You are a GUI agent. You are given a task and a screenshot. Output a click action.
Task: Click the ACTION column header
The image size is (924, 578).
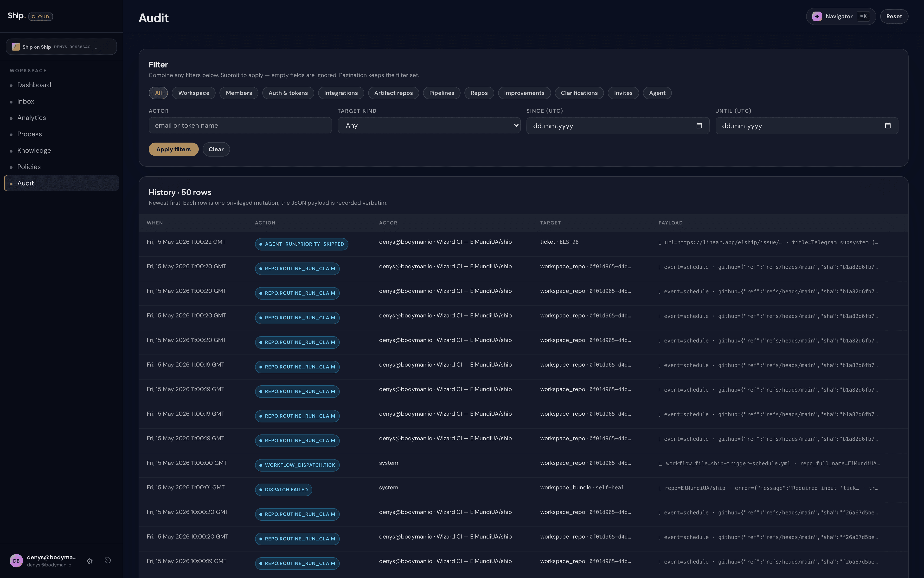(x=265, y=223)
